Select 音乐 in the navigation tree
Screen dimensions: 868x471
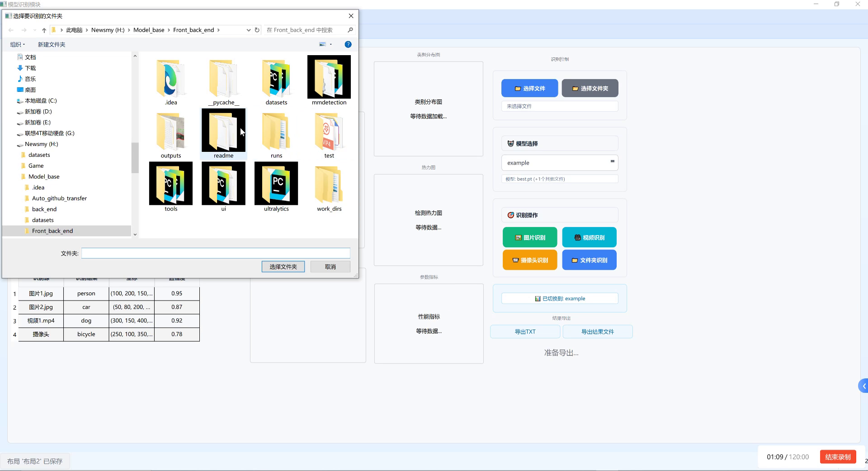30,79
